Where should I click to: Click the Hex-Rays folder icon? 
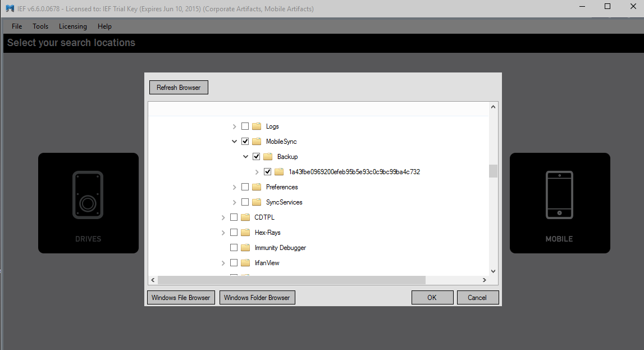(x=245, y=233)
